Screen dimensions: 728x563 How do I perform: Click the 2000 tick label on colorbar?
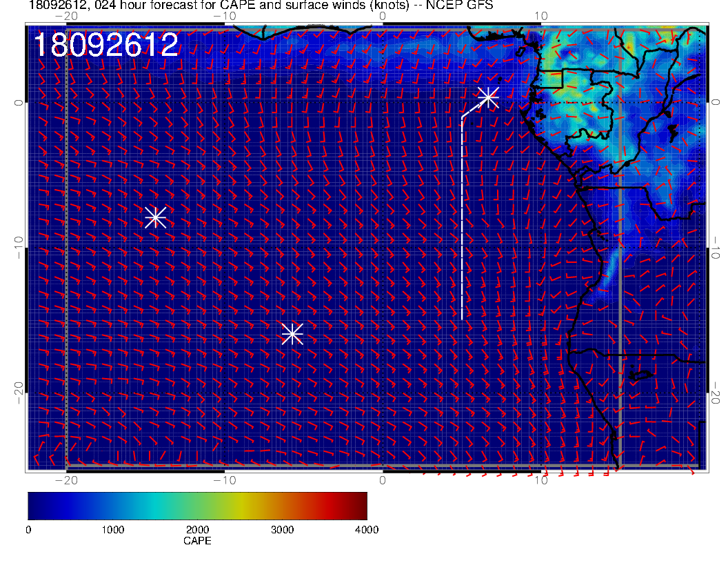[x=197, y=530]
